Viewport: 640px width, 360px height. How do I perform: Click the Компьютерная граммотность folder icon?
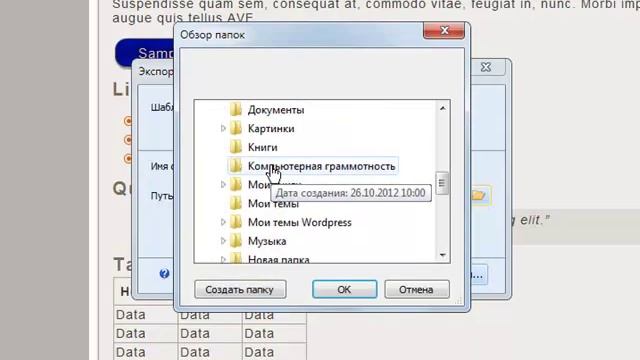click(236, 166)
